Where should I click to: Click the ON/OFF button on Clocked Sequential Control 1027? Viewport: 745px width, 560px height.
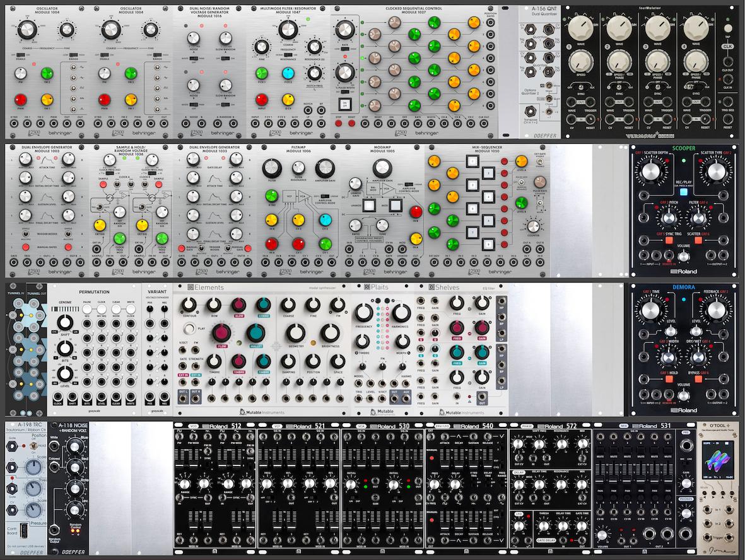point(344,104)
